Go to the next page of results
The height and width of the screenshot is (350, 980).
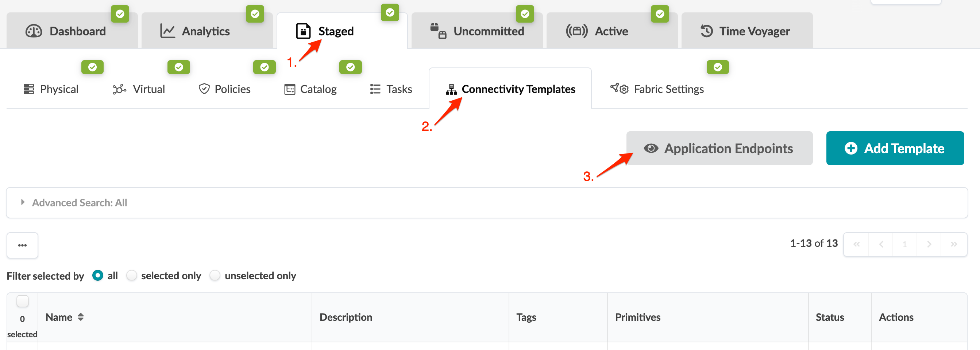[x=929, y=244]
